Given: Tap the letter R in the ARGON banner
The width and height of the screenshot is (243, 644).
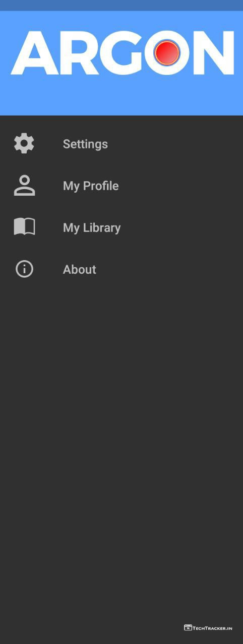Looking at the screenshot, I should click(77, 53).
